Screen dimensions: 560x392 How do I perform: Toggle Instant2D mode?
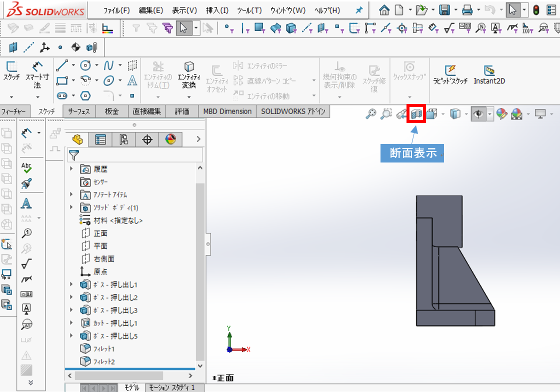(489, 70)
